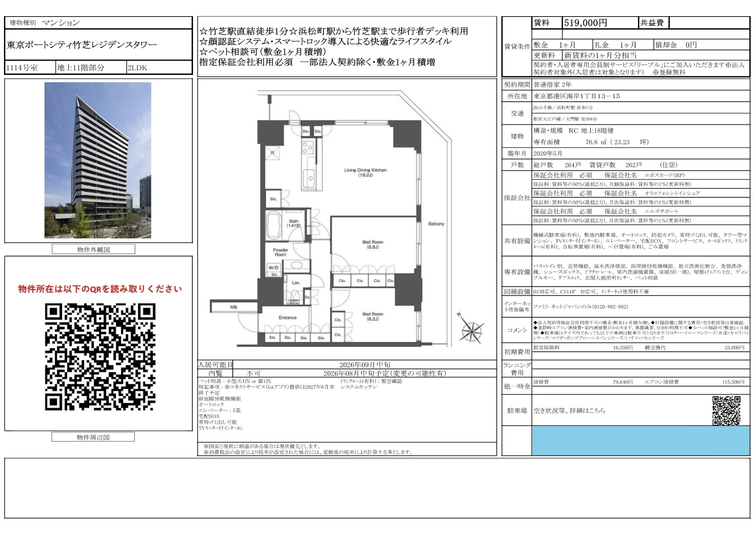Viewport: 756px width, 535px height.
Task: Click room number 1114号室
Action: [22, 68]
